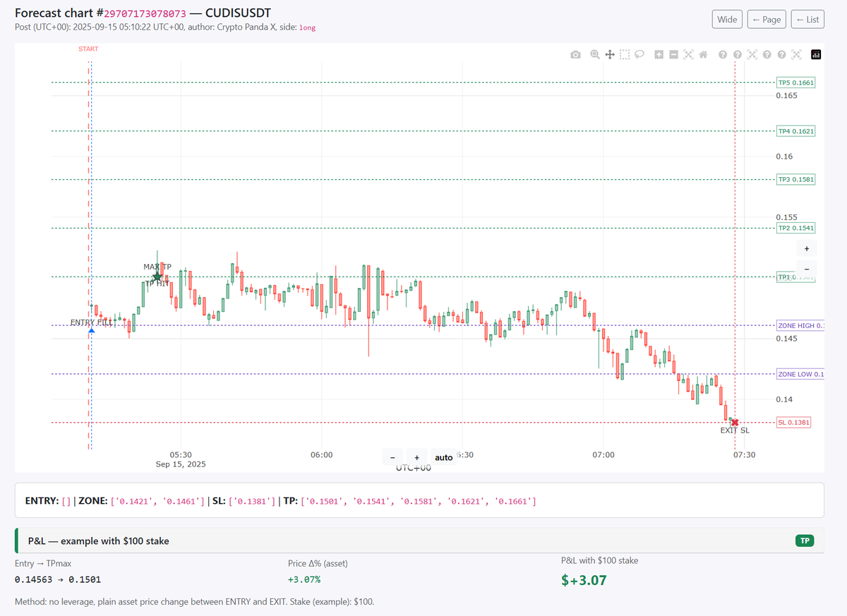Go back using the ← Page button
This screenshot has height=616, width=847.
[767, 19]
